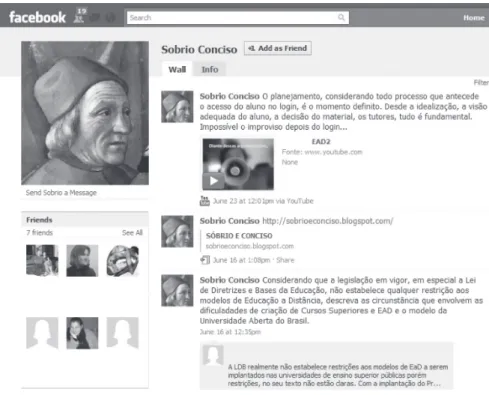Open Sobrio Conciso name on blogspot post
Viewport: 489px width, 395px height.
coord(229,221)
